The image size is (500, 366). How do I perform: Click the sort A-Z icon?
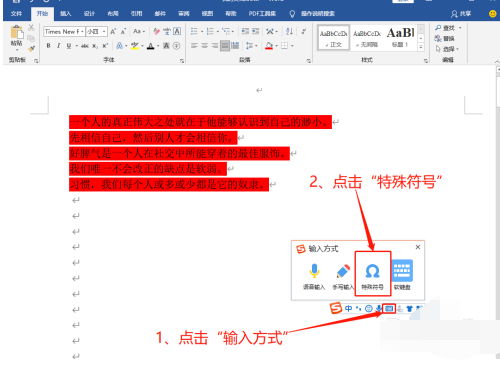click(289, 32)
